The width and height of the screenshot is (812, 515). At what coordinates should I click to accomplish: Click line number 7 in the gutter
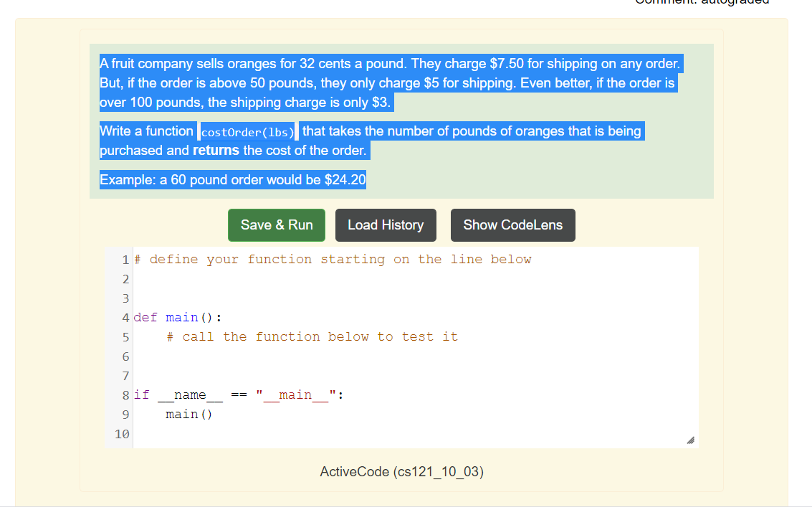125,375
